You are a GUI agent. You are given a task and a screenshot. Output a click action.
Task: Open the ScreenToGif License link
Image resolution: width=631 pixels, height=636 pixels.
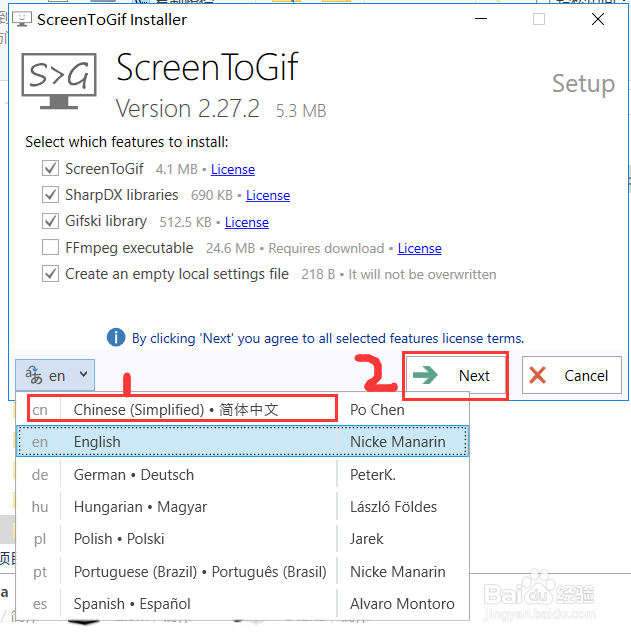233,169
